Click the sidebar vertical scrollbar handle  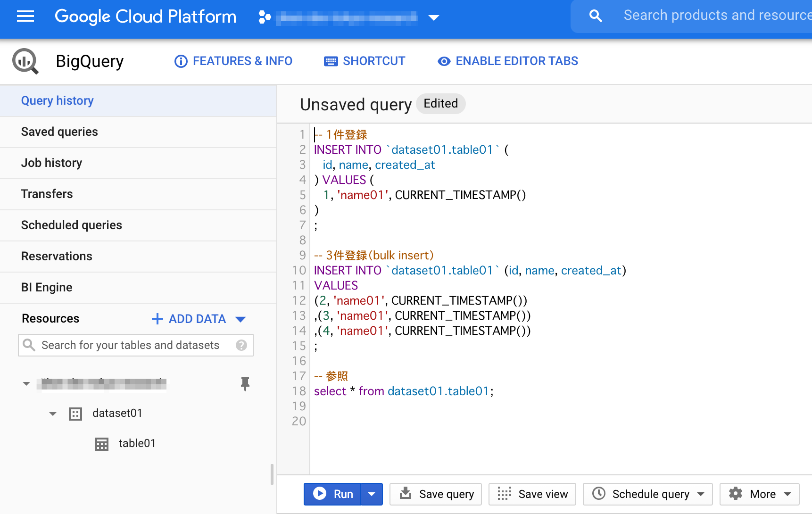272,474
